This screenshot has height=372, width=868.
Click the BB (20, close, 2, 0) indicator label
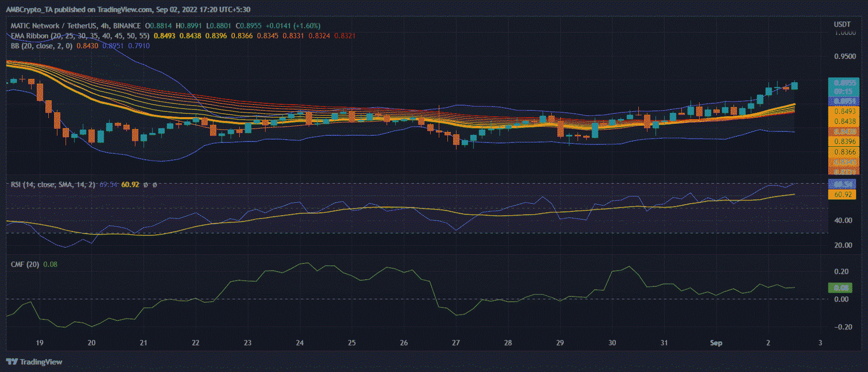pos(42,46)
